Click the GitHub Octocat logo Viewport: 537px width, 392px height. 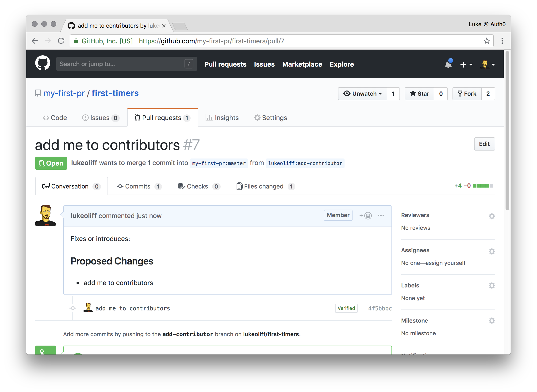(43, 63)
